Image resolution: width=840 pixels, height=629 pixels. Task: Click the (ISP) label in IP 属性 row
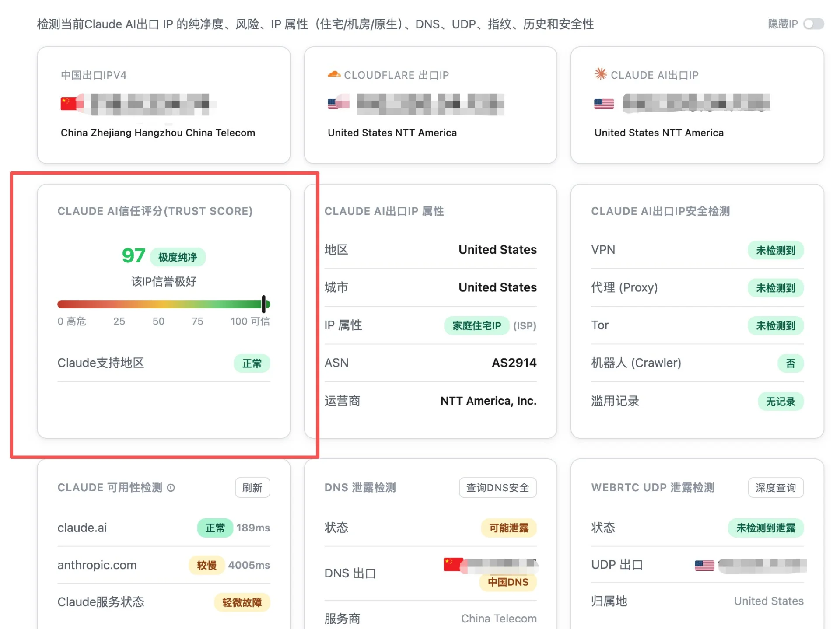point(525,325)
